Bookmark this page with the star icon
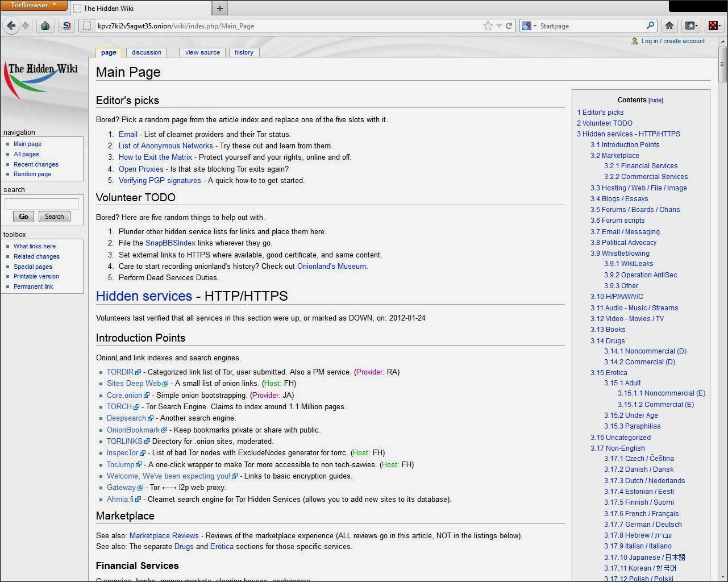 [488, 26]
